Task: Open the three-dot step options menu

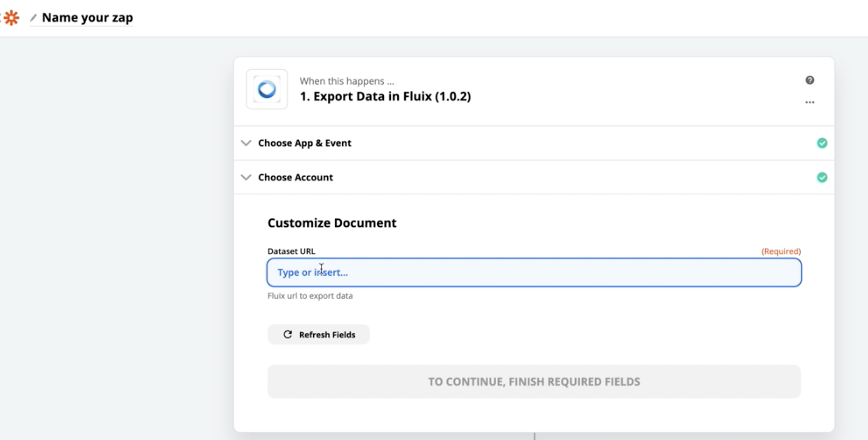Action: [x=810, y=102]
